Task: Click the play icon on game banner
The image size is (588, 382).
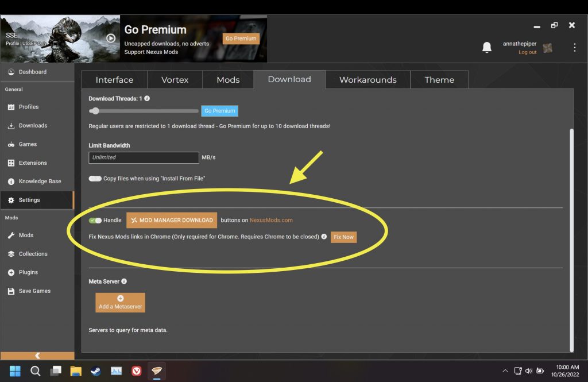Action: pyautogui.click(x=111, y=38)
